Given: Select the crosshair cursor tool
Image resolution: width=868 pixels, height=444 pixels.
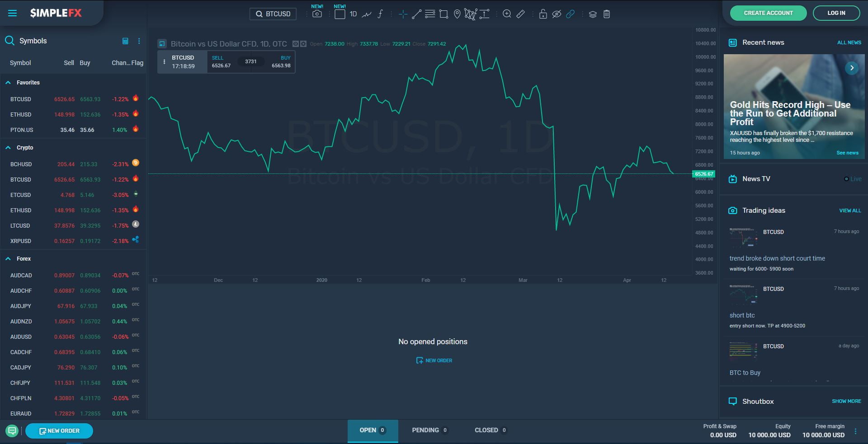Looking at the screenshot, I should (x=403, y=14).
